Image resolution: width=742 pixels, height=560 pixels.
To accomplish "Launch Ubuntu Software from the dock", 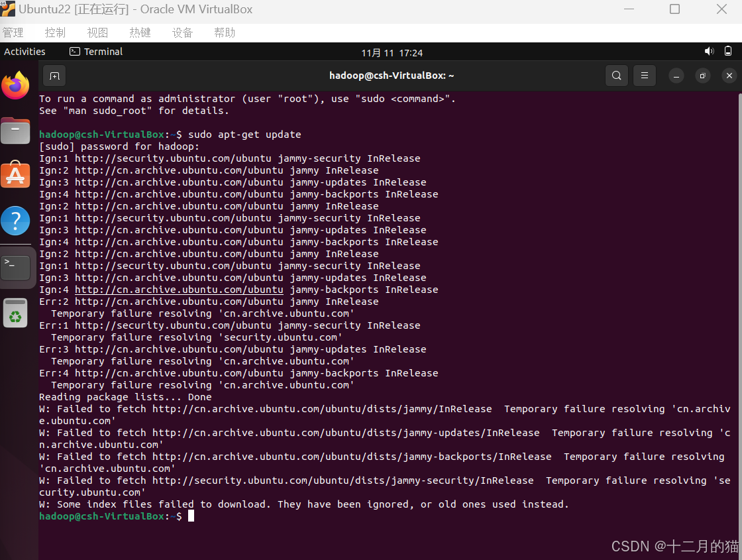I will (16, 175).
